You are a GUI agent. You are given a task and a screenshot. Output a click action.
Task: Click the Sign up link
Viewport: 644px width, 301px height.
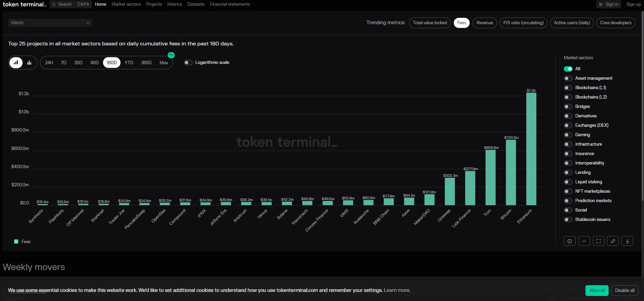(x=634, y=4)
